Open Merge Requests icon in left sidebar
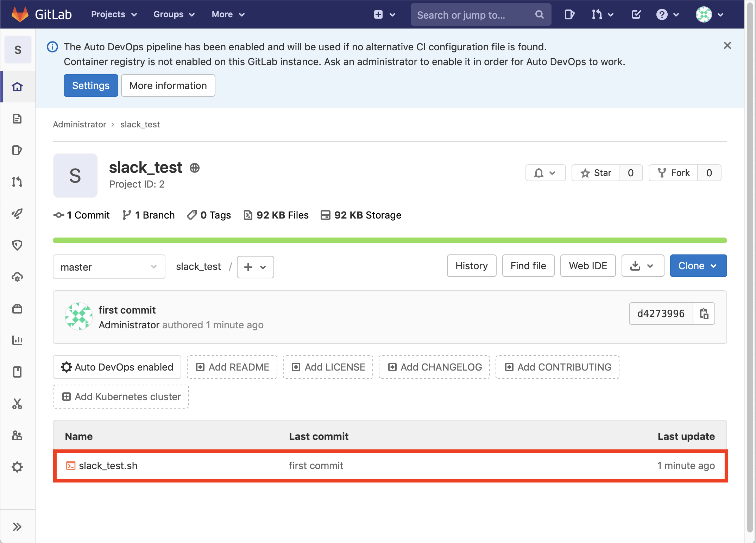Image resolution: width=756 pixels, height=543 pixels. [x=17, y=182]
